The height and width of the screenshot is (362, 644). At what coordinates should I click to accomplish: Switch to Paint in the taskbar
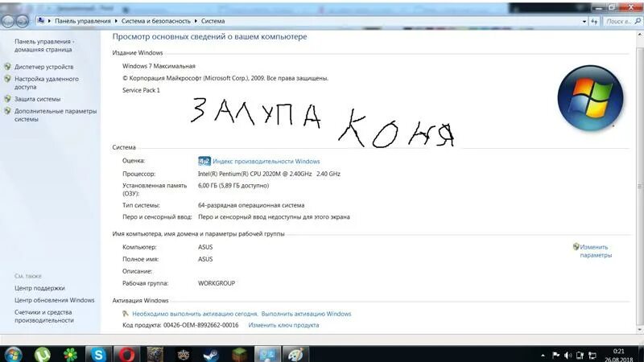point(295,354)
